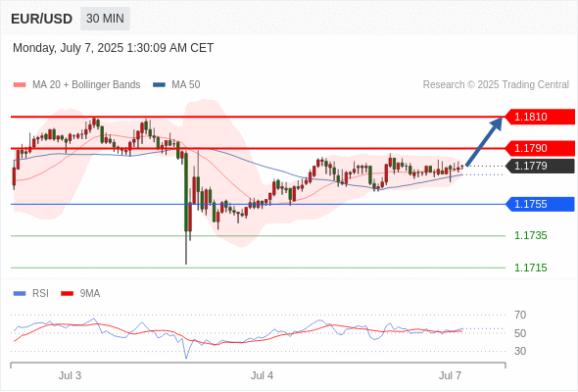The image size is (578, 392).
Task: Click the EUR/USD pair title
Action: pos(41,19)
